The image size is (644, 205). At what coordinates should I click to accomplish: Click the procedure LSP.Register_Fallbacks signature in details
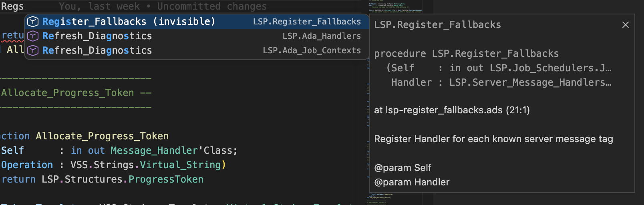point(466,54)
